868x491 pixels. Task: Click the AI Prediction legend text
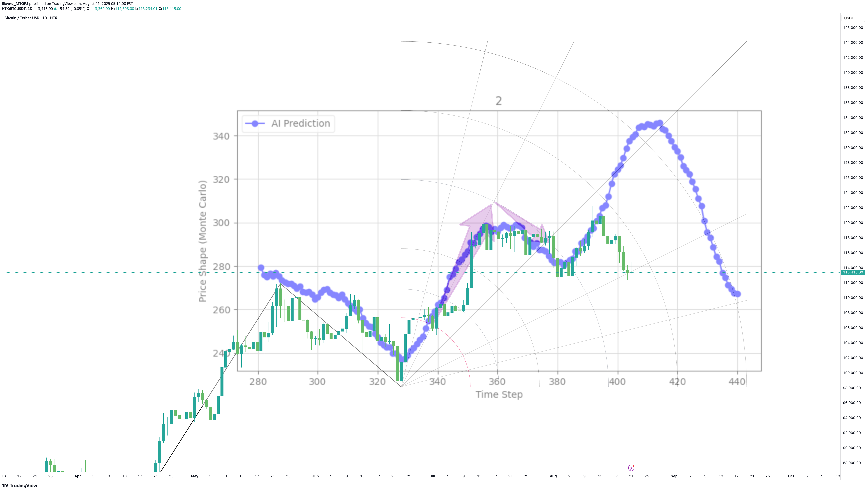pyautogui.click(x=301, y=123)
